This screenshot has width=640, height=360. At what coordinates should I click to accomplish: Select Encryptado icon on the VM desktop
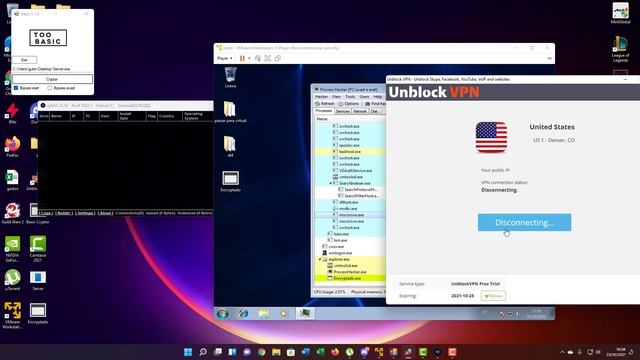pos(230,181)
